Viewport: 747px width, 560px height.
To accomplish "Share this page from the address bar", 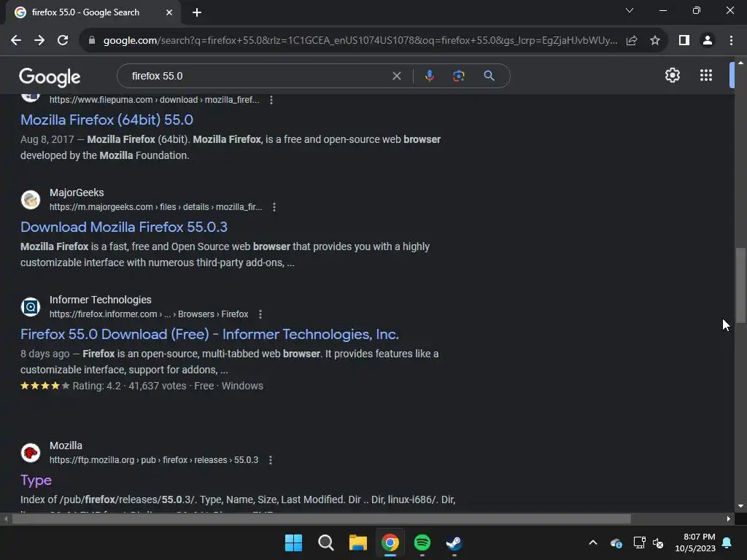I will (x=632, y=41).
